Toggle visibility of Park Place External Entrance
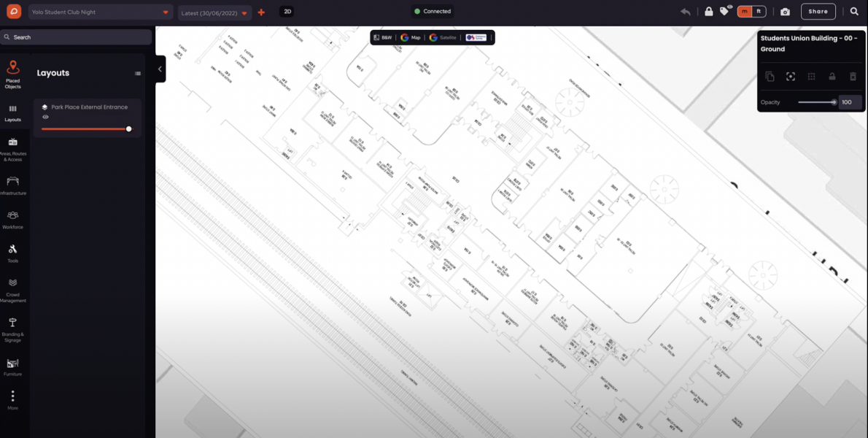 click(45, 117)
